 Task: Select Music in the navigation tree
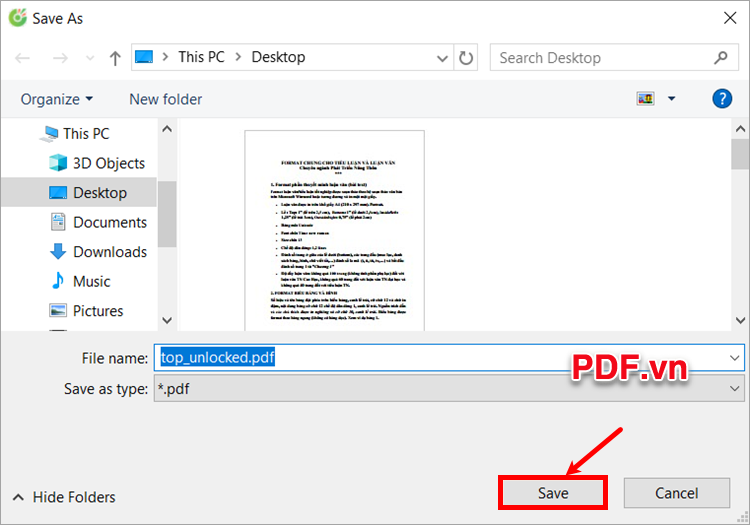click(91, 282)
